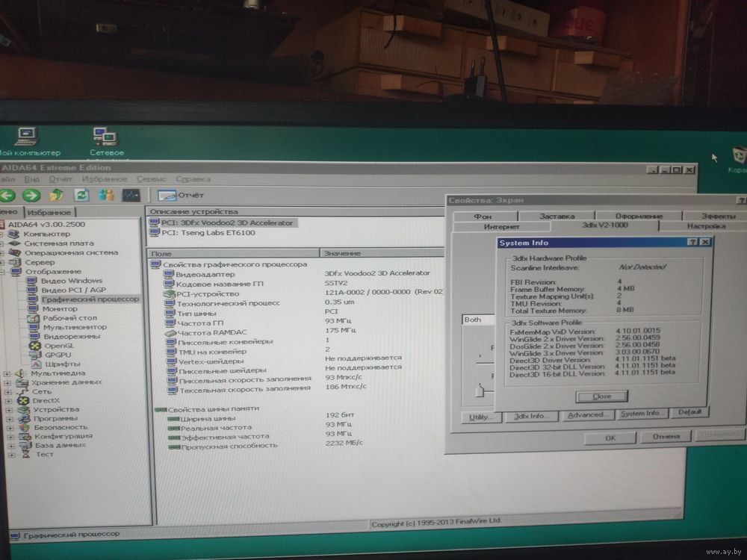Expand the Безопасность tree node
This screenshot has width=747, height=560.
[x=10, y=428]
